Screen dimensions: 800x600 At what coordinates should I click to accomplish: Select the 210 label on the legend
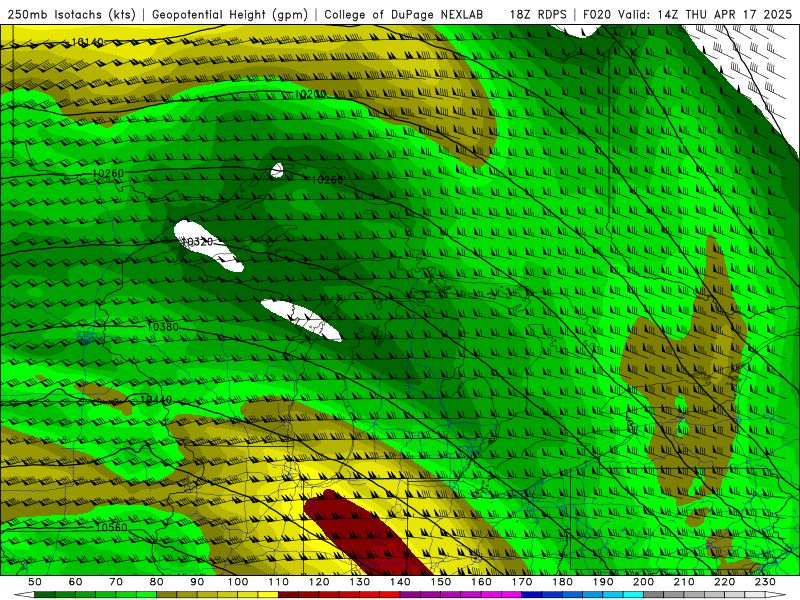684,582
